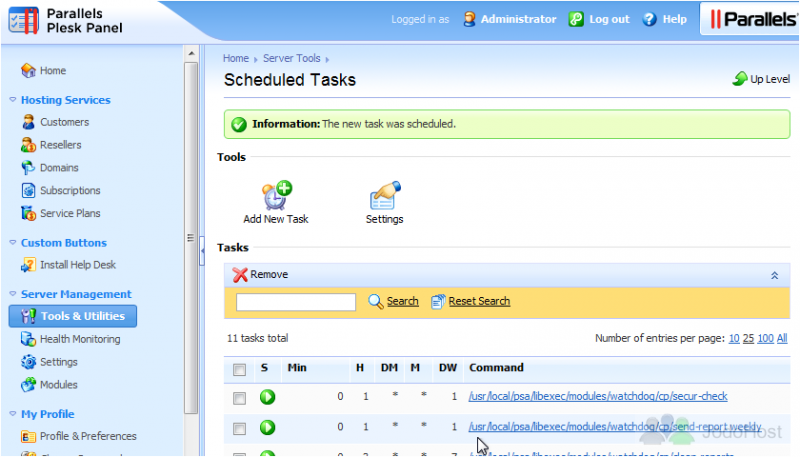The width and height of the screenshot is (800, 457).
Task: Click the Service Plans icon
Action: (28, 213)
